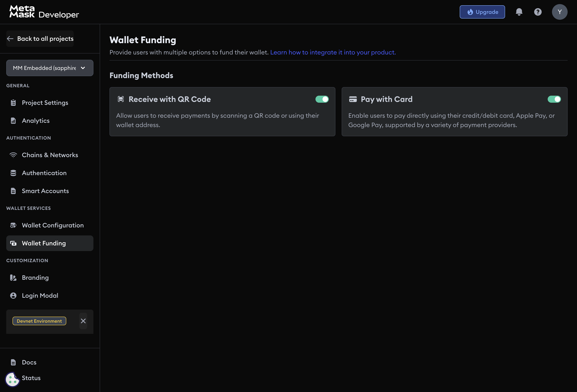Screen dimensions: 577x392
Task: Disable the Pay with Card switch
Action: coord(554,99)
